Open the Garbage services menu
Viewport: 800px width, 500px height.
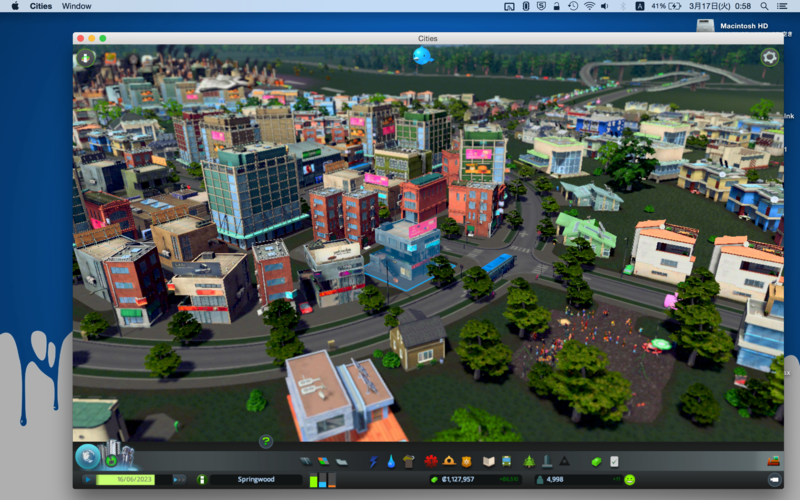coord(408,462)
